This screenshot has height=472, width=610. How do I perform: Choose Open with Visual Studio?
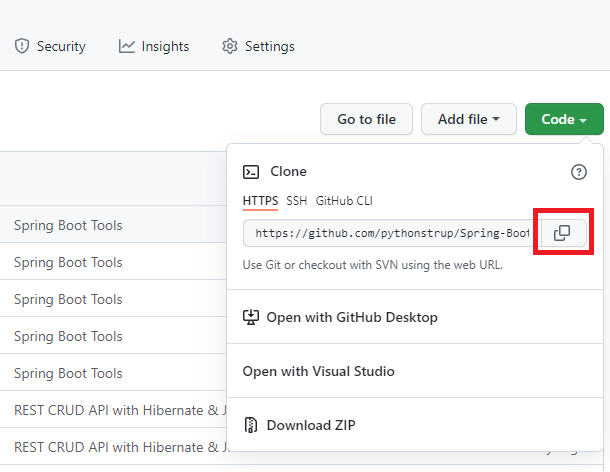pos(415,371)
